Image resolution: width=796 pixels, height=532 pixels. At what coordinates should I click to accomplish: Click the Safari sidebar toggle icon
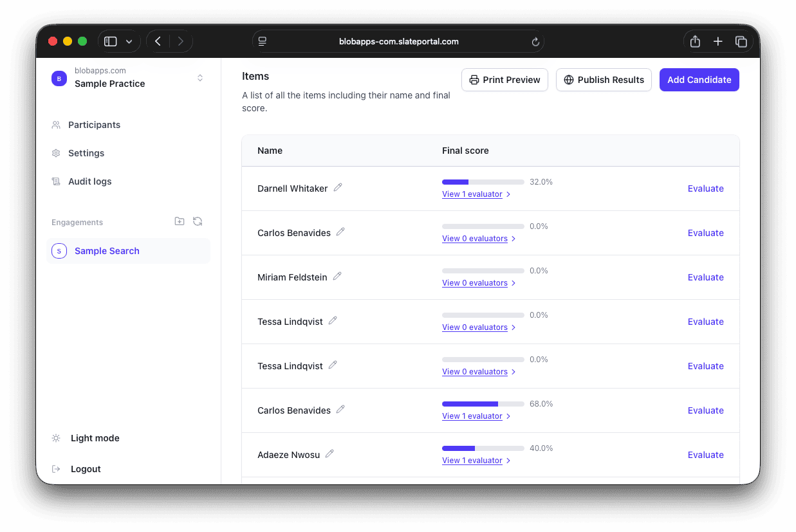111,41
